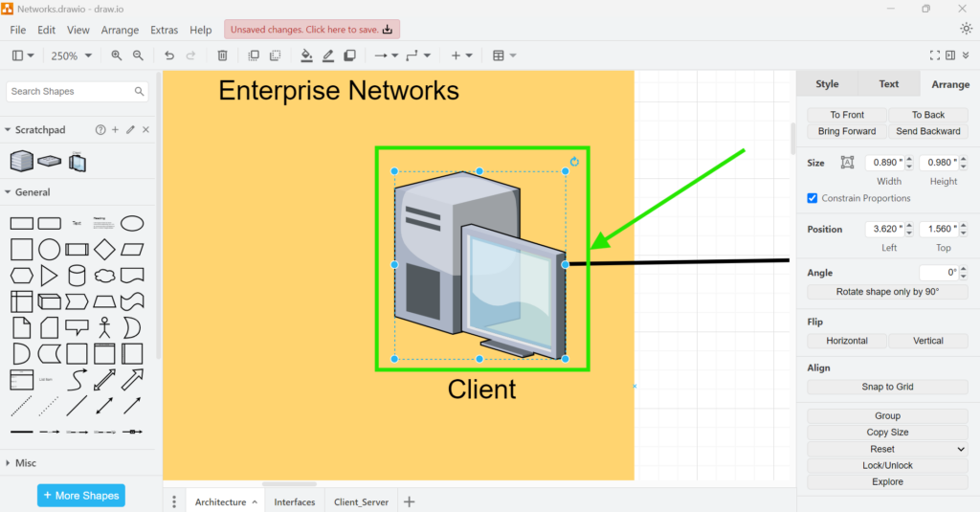The width and height of the screenshot is (980, 512).
Task: Click the Zoom Out magnifier icon
Action: (138, 56)
